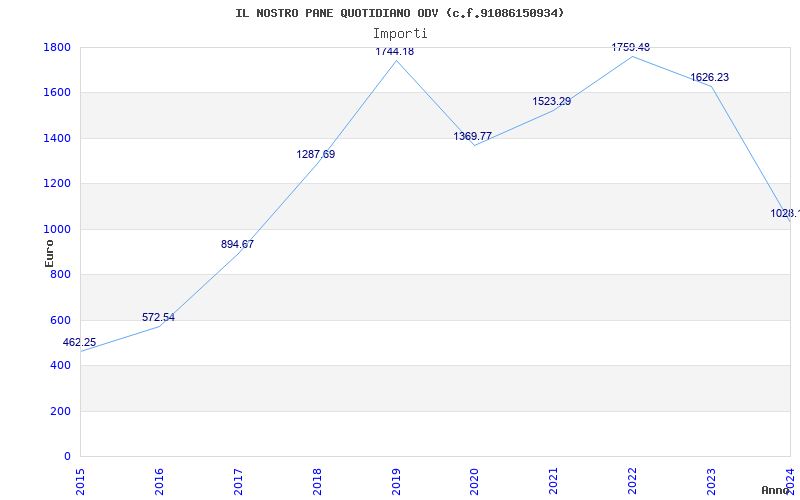The width and height of the screenshot is (800, 500).
Task: Click the 2021 x-axis year label
Action: [x=554, y=482]
